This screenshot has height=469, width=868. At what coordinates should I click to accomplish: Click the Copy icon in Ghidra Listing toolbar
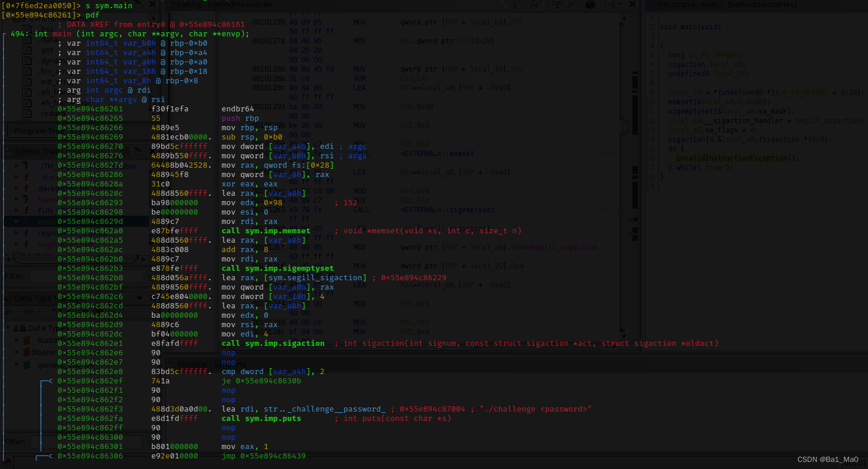point(505,4)
